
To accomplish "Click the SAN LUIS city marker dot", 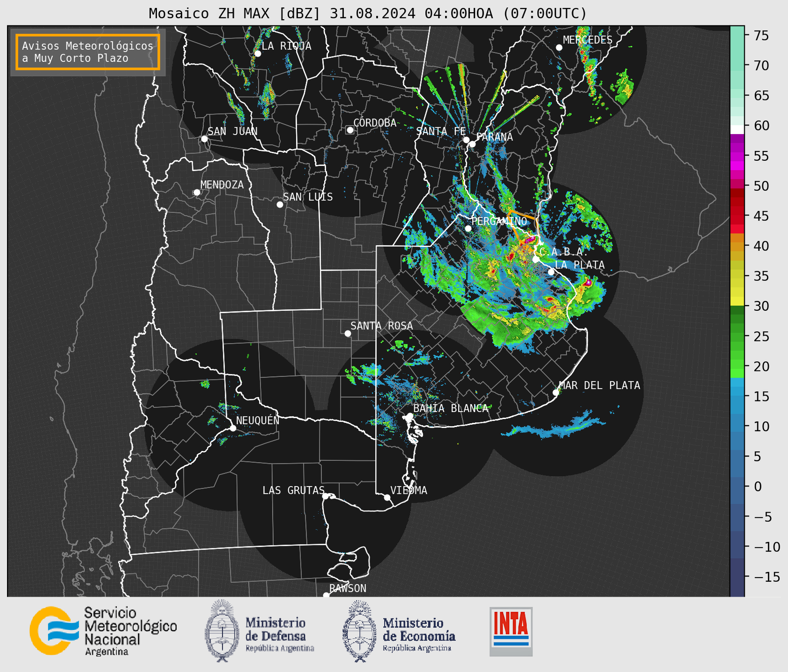I will pos(280,205).
